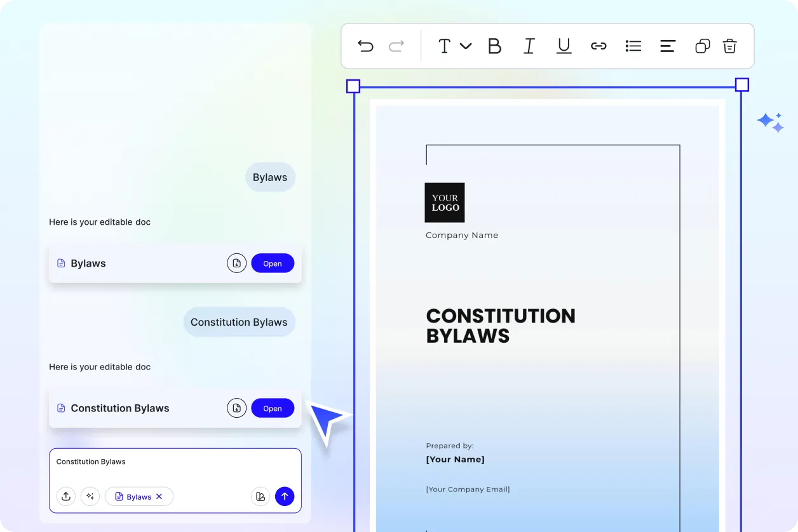Click the Redo arrow in the toolbar
This screenshot has width=798, height=532.
396,46
